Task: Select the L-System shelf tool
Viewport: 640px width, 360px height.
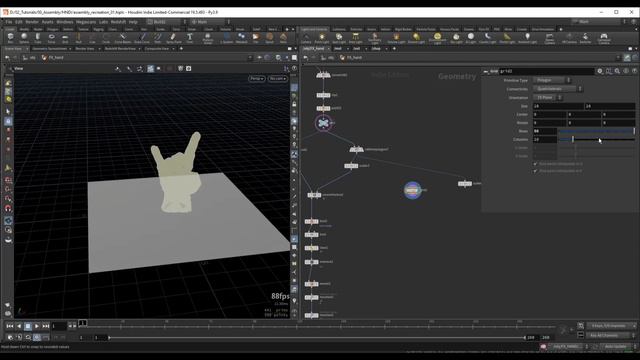Action: (227, 38)
